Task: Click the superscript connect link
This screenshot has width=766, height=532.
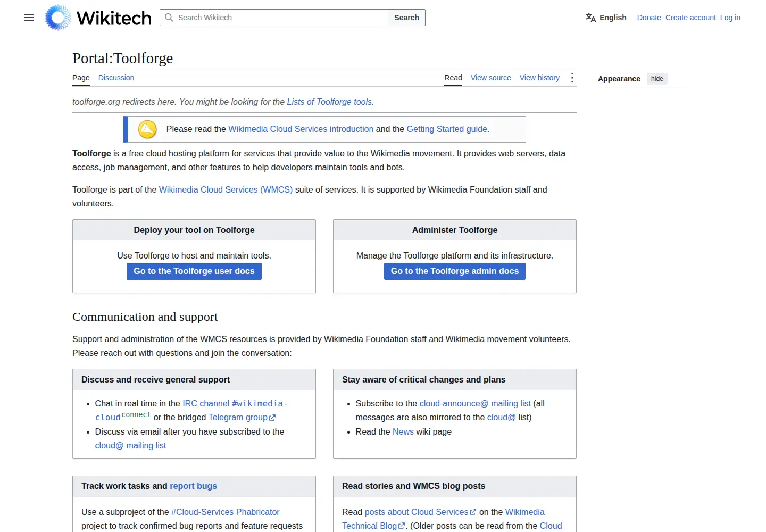Action: [x=136, y=414]
